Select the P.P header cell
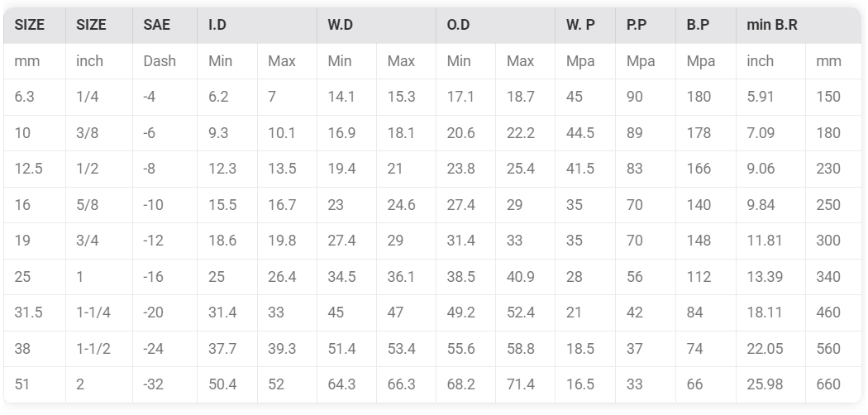The width and height of the screenshot is (868, 415). (x=646, y=25)
